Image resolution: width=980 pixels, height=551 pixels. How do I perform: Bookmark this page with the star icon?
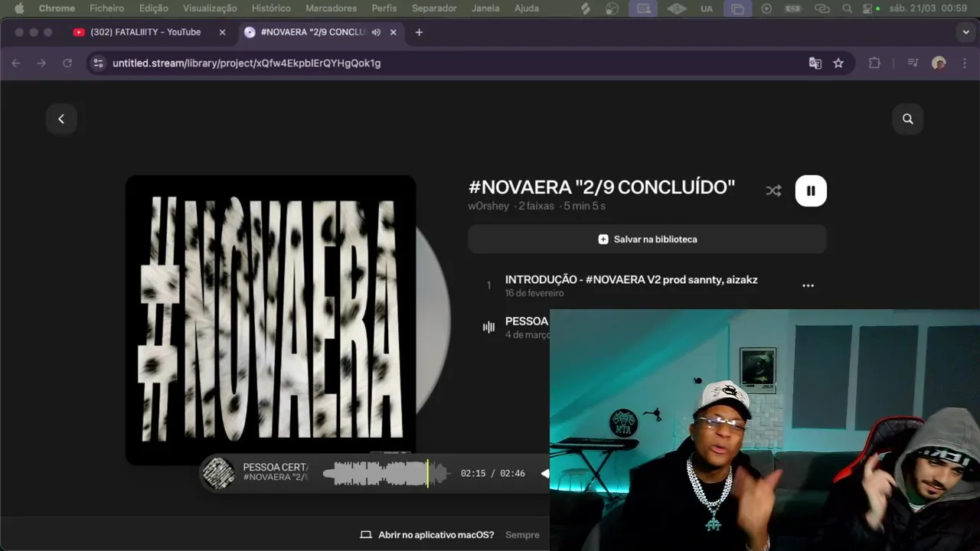tap(838, 63)
